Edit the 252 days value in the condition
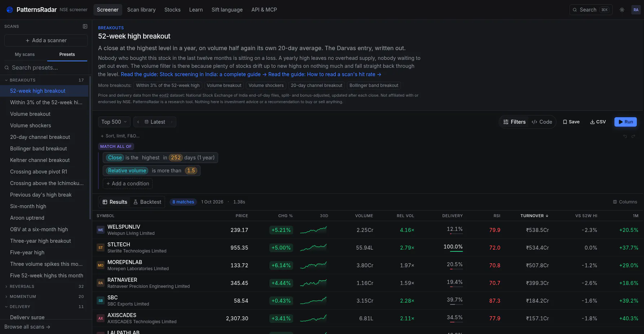Image resolution: width=644 pixels, height=334 pixels. 176,158
